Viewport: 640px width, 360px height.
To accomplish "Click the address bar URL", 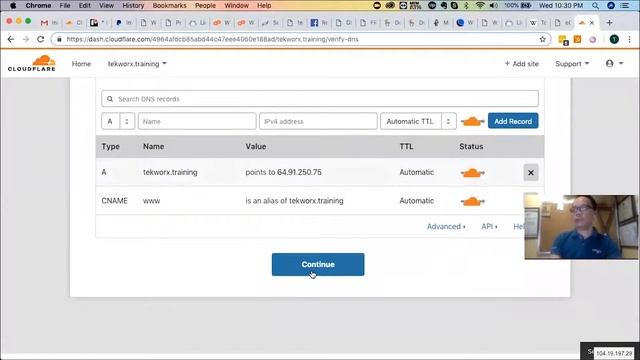I will pyautogui.click(x=212, y=39).
